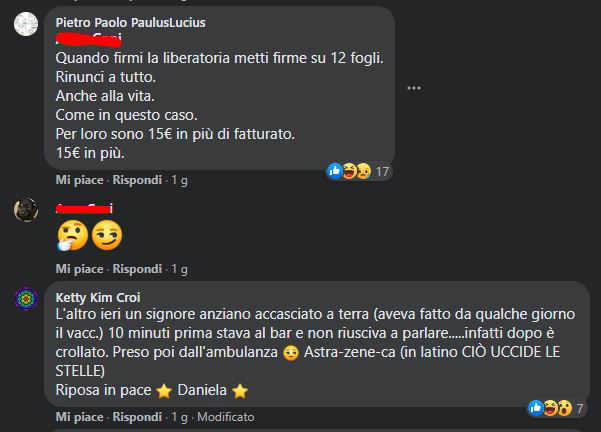
Task: Click the thinking face emoji in reply
Action: pyautogui.click(x=73, y=236)
